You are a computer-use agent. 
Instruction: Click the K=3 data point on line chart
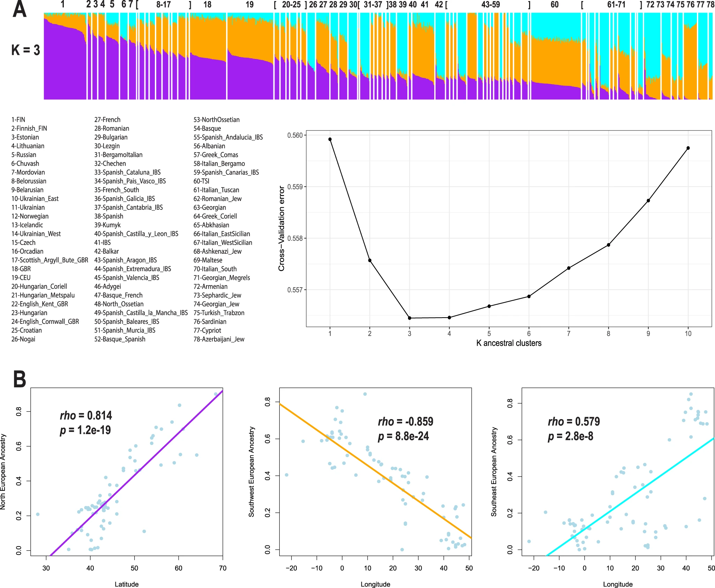409,318
